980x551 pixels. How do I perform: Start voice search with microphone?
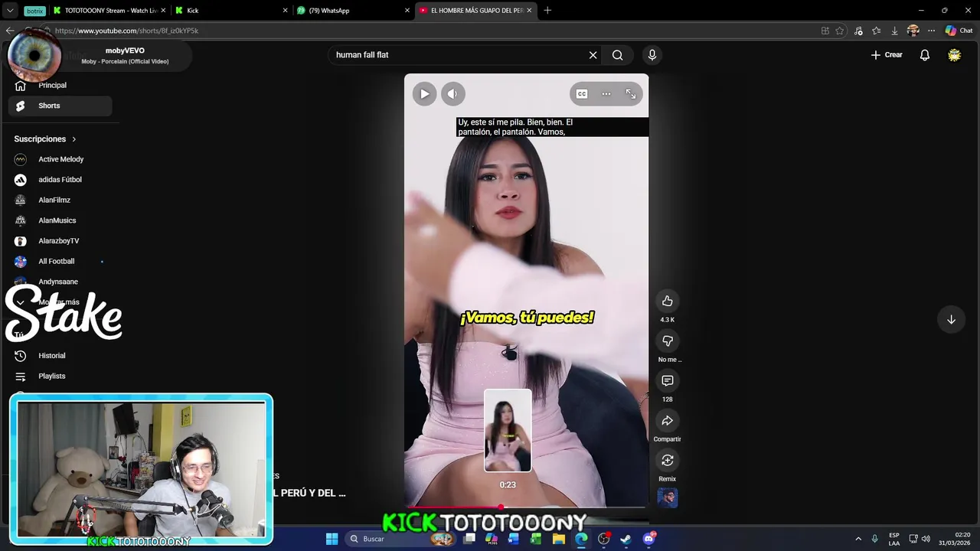click(652, 55)
